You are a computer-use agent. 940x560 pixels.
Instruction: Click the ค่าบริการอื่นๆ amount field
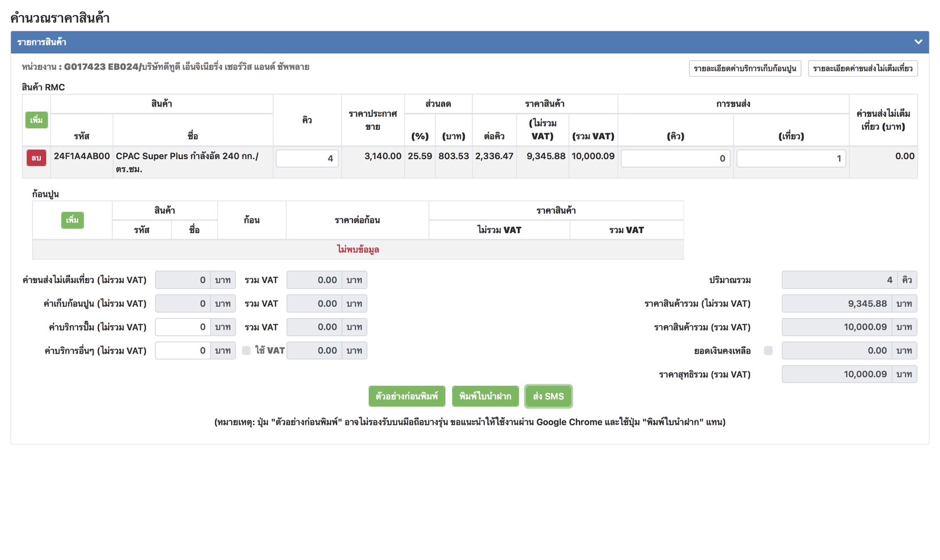coord(183,351)
